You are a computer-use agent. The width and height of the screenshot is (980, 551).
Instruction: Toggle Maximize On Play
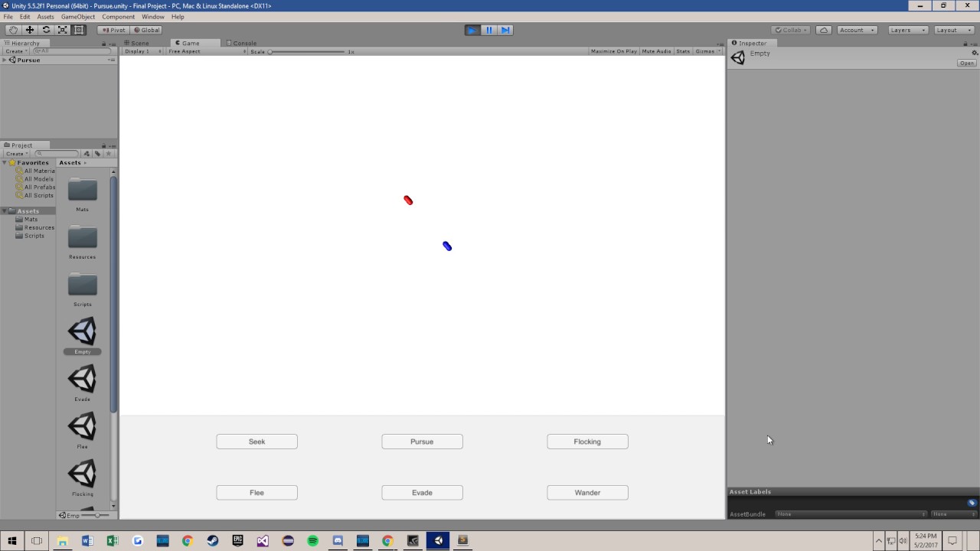pos(614,51)
